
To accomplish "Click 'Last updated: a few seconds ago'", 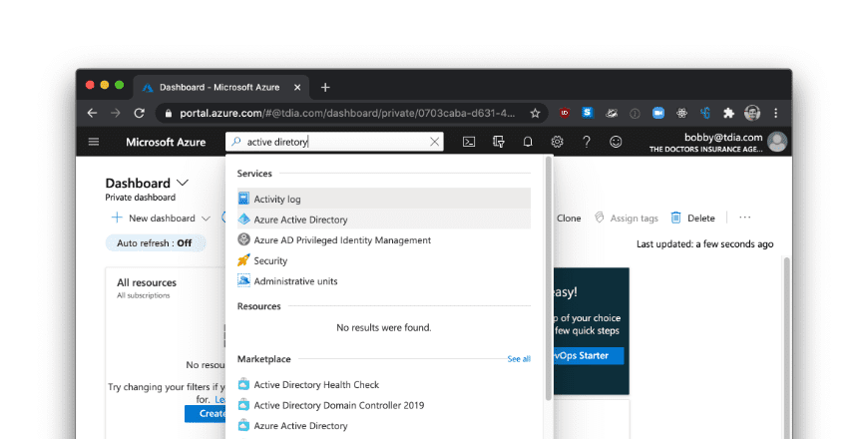I will [704, 243].
